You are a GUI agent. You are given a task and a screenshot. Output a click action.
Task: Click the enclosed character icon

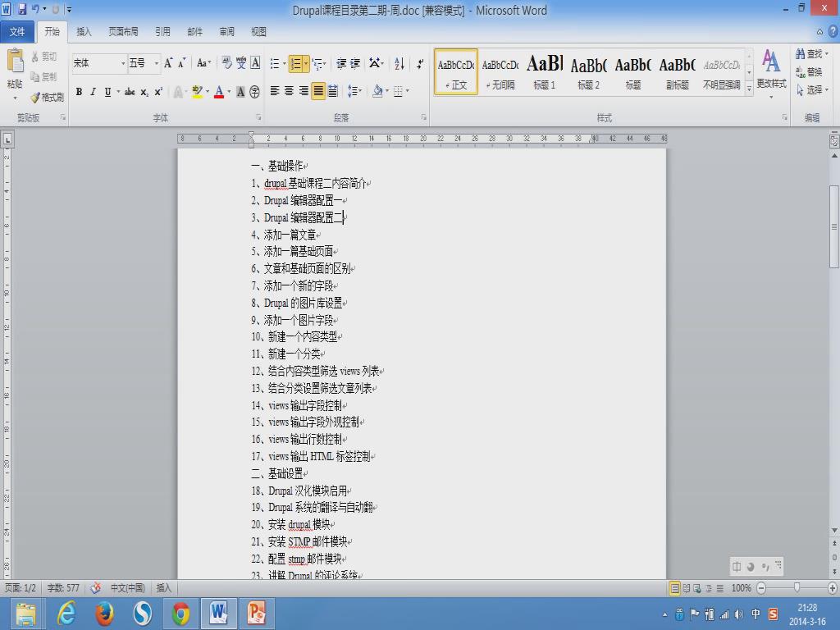(254, 92)
